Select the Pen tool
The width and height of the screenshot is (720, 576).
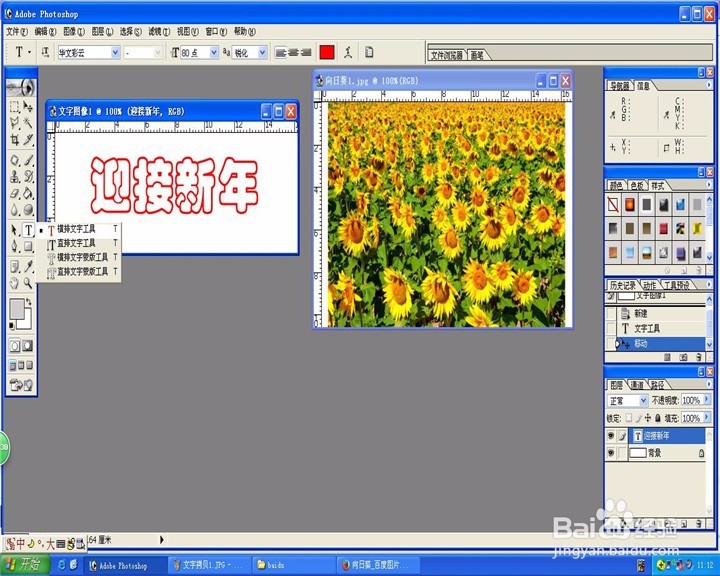point(15,246)
